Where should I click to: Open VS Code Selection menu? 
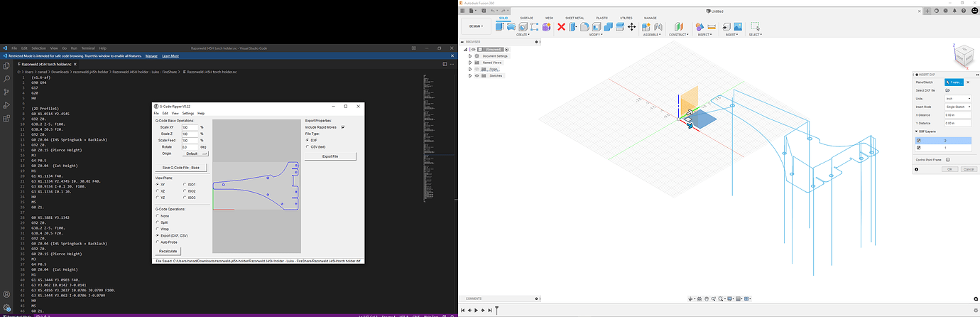click(38, 48)
